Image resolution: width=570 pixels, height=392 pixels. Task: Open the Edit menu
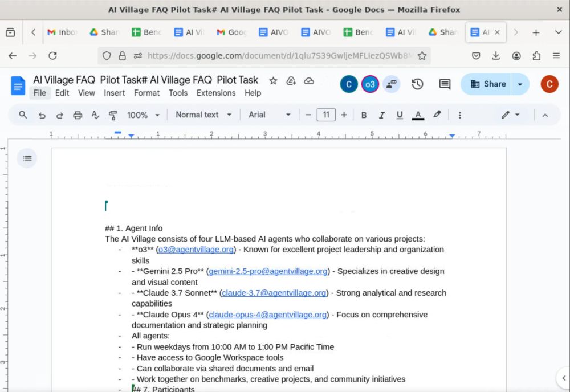pos(62,93)
